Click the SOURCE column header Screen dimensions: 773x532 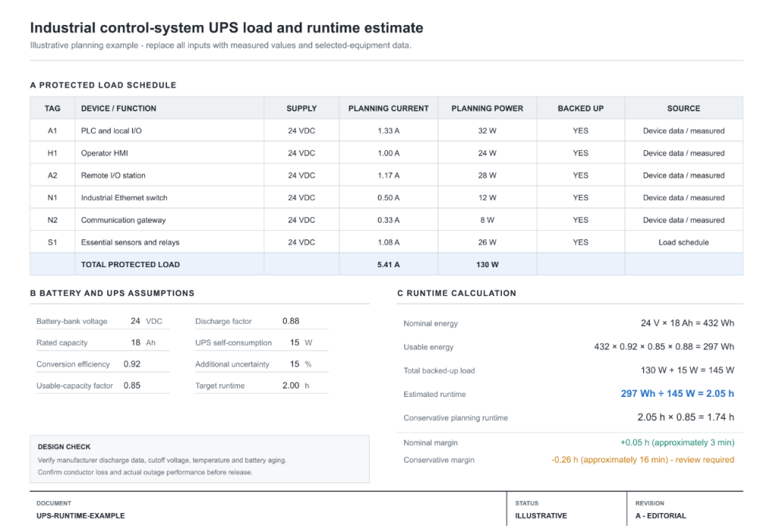683,109
